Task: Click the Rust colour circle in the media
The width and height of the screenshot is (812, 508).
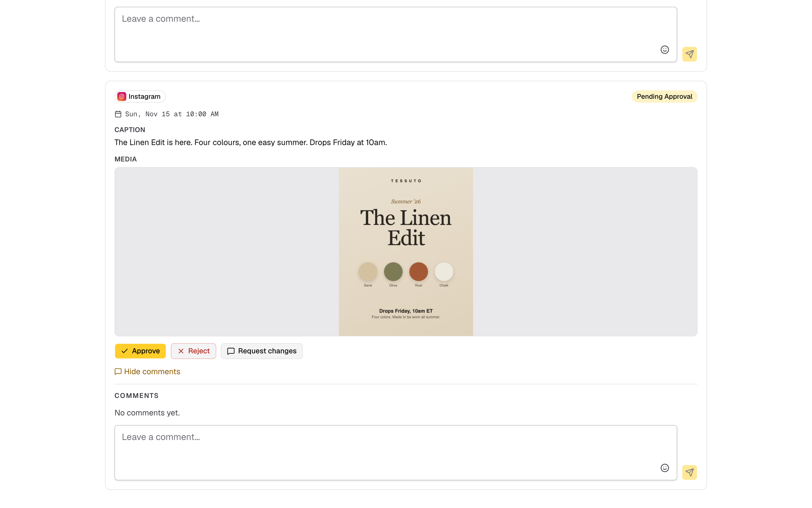Action: click(x=418, y=271)
